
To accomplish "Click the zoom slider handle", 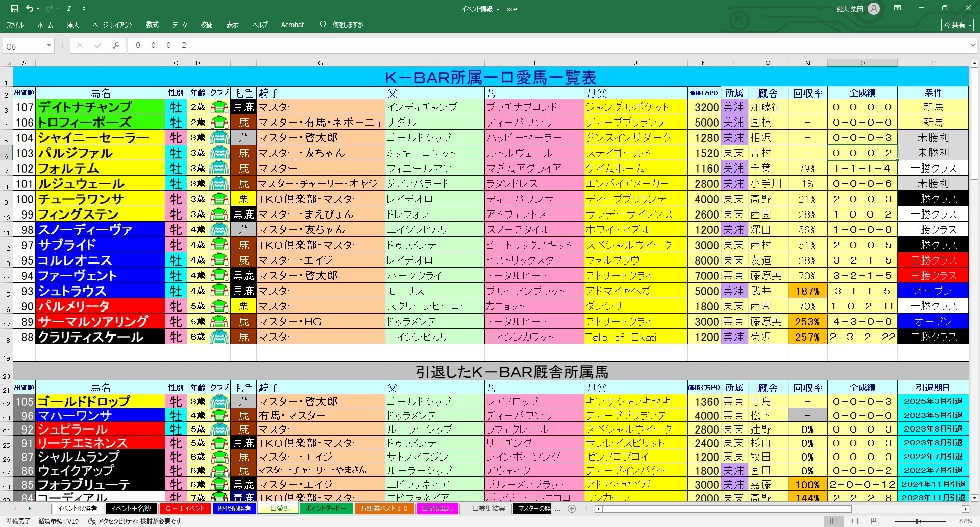I will point(917,521).
